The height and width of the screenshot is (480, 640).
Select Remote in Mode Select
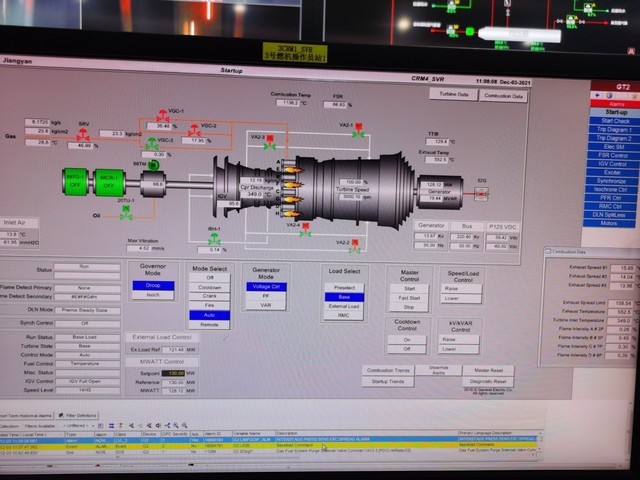(209, 325)
